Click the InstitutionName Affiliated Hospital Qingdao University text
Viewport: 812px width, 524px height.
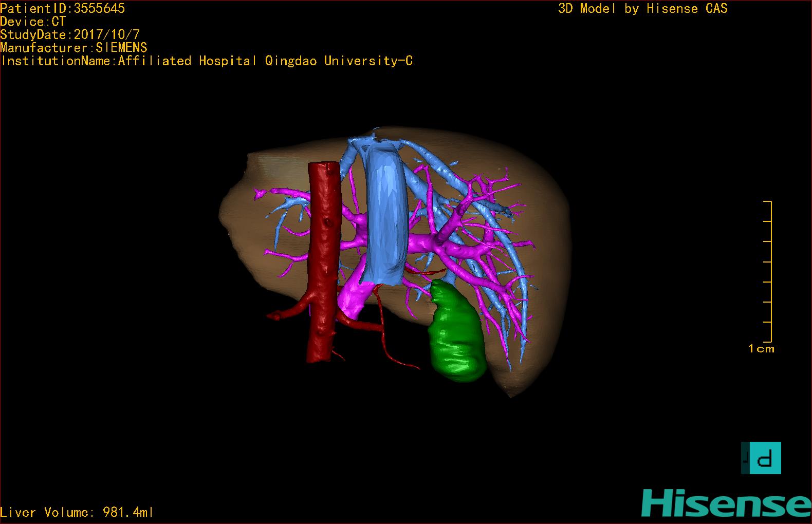point(207,61)
